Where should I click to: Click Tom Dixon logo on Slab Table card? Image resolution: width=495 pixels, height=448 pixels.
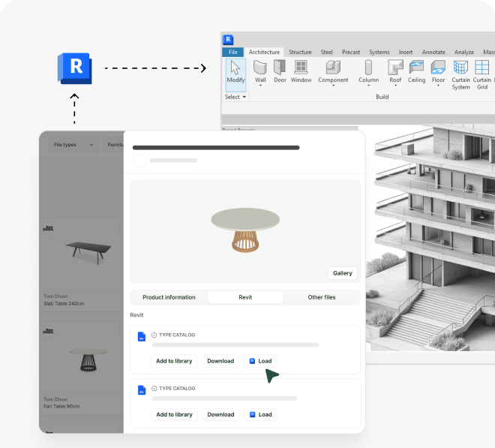[x=48, y=228]
